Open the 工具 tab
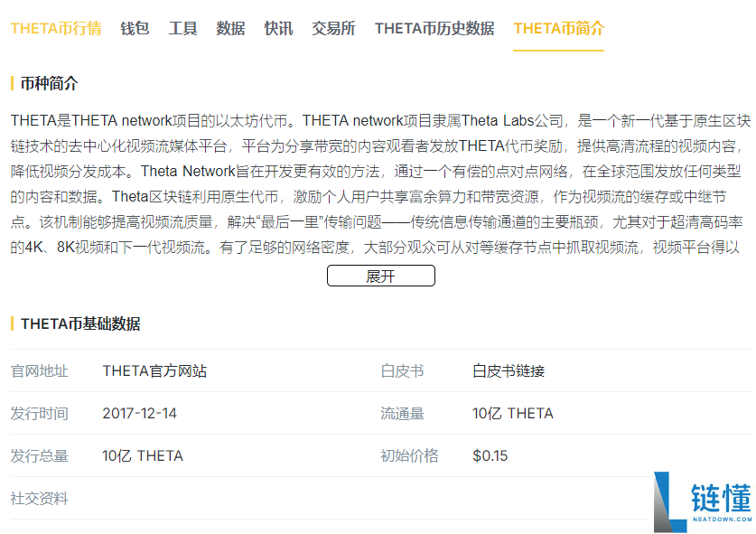The image size is (756, 534). pos(182,28)
